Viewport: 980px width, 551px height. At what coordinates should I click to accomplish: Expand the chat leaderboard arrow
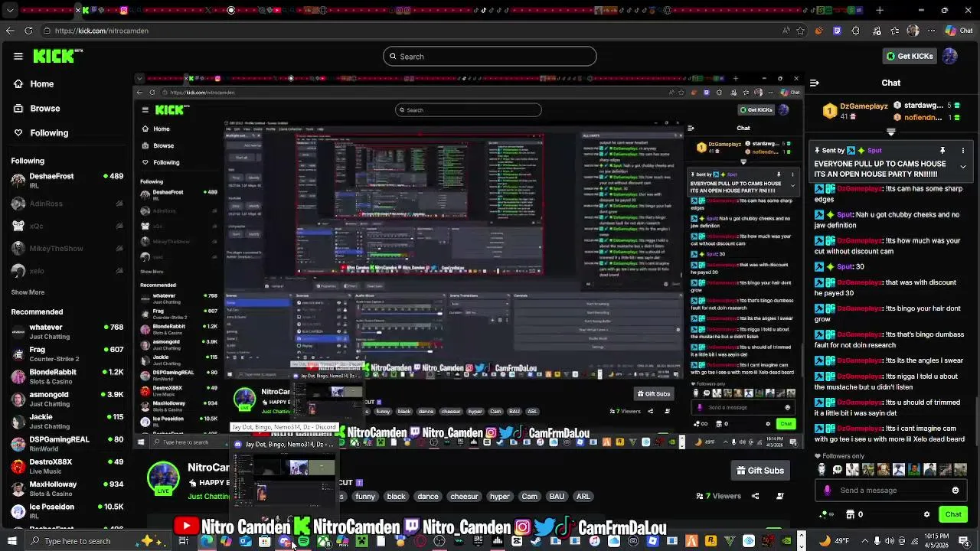[890, 132]
